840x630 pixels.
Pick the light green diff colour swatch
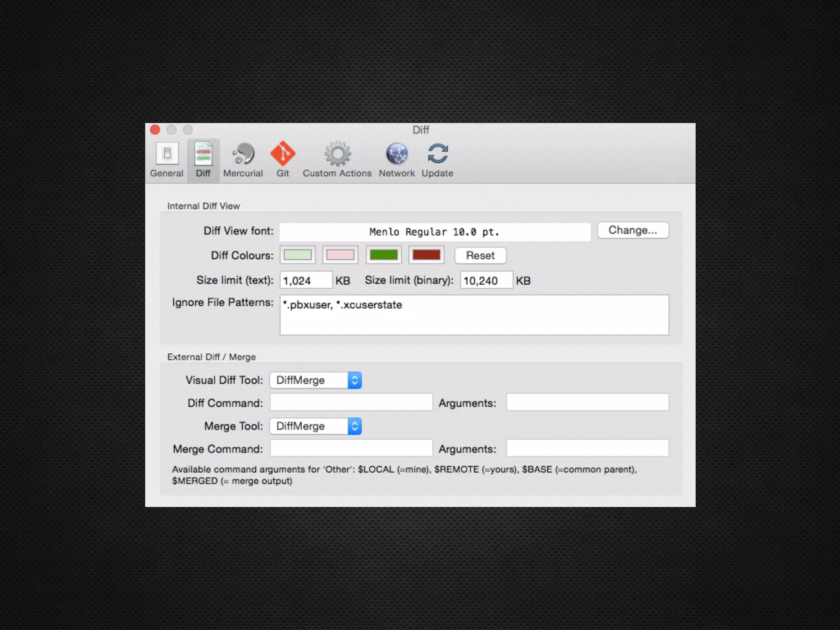(298, 255)
